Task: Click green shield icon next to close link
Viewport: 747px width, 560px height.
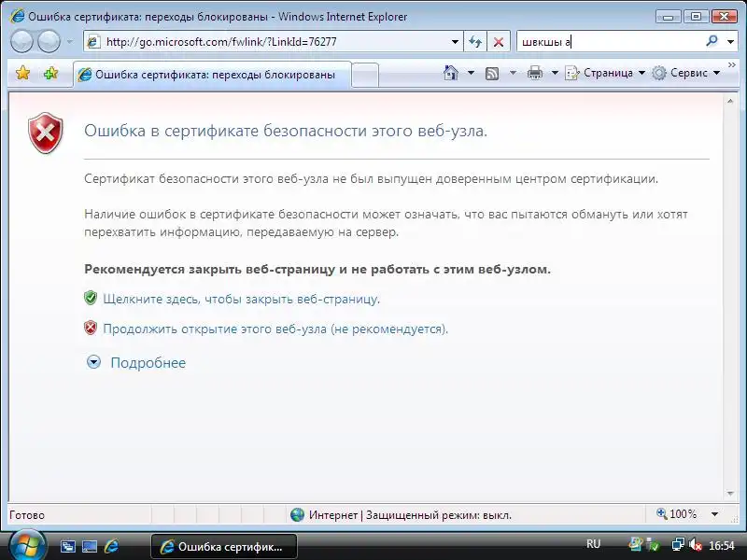Action: tap(91, 298)
